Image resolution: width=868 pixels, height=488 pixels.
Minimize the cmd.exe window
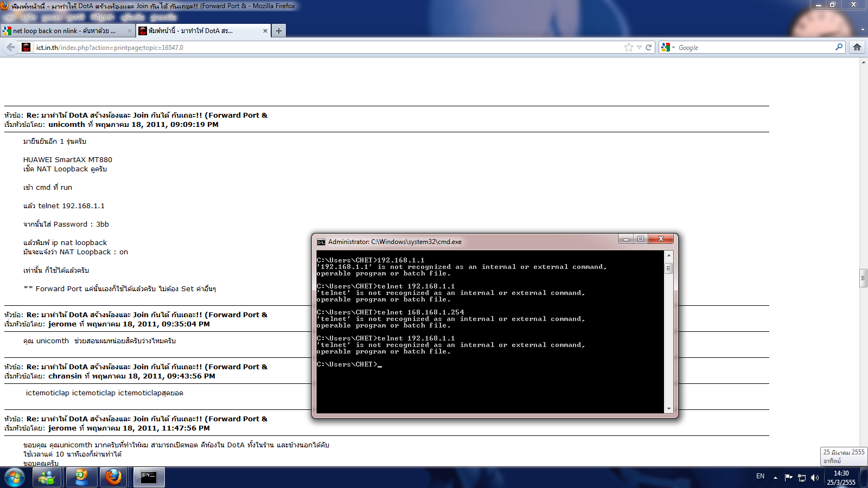pos(626,239)
